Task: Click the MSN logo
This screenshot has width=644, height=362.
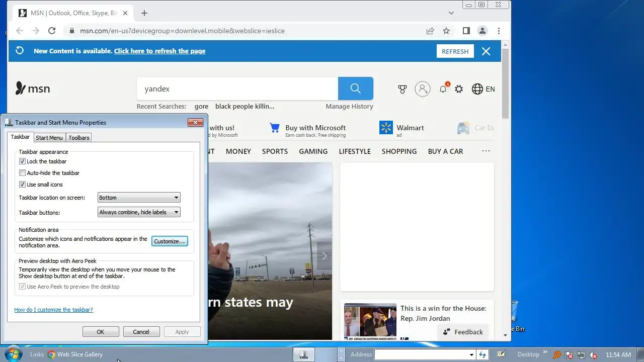Action: click(x=33, y=88)
